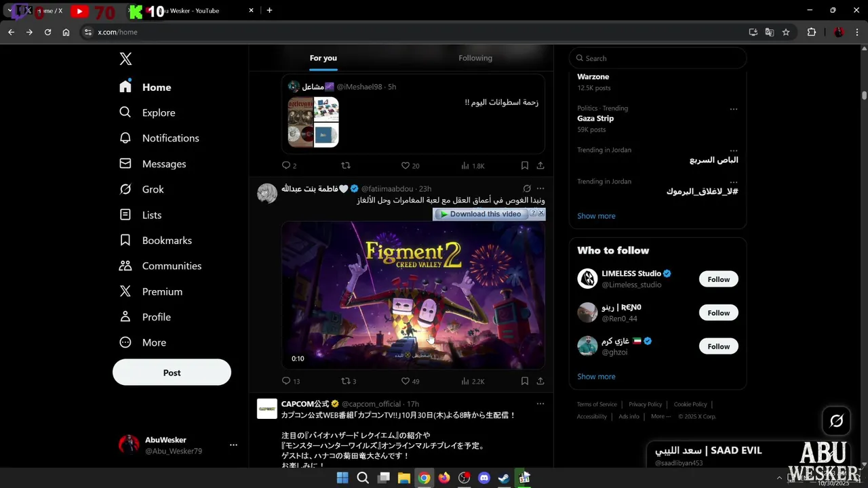Screen dimensions: 868x488
Task: Open options for Gaza Strip trend
Action: (x=733, y=108)
